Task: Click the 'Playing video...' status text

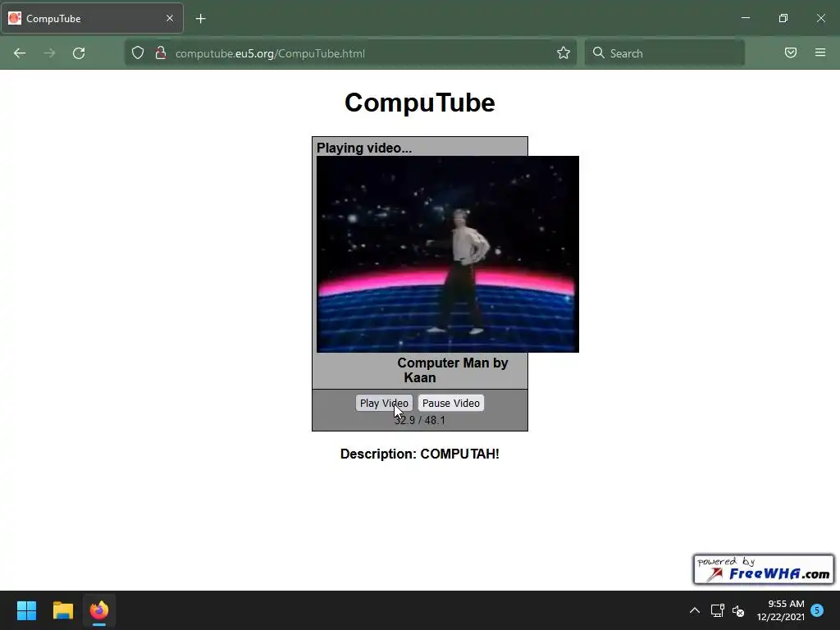Action: point(364,148)
